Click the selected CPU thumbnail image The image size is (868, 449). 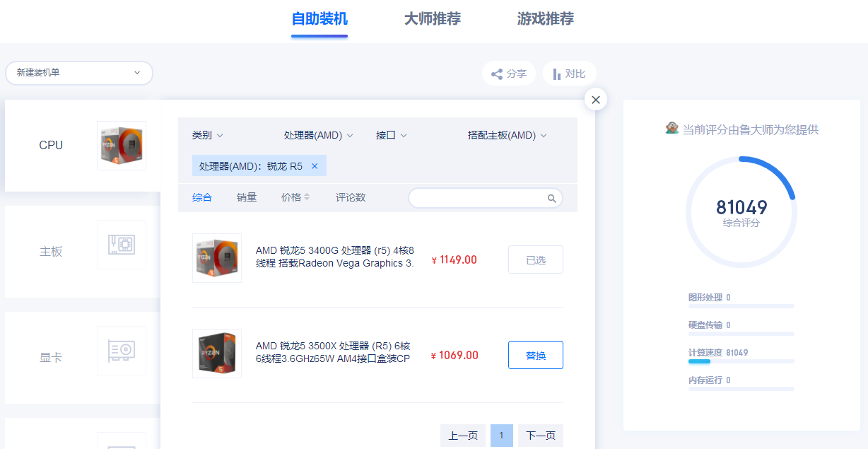122,146
